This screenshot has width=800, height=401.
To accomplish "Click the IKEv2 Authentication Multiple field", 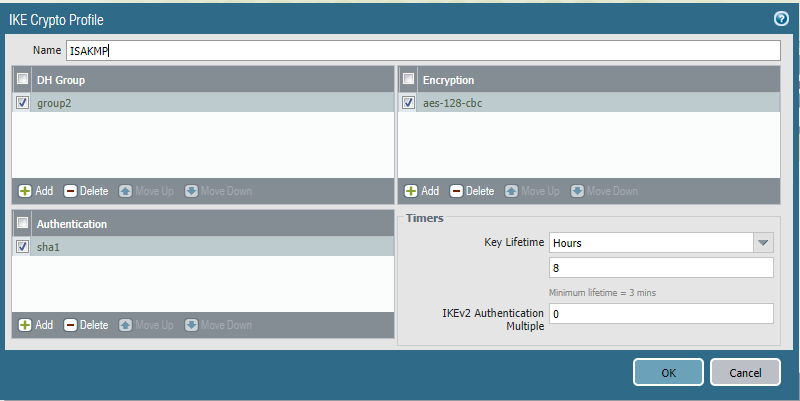I will pos(661,314).
